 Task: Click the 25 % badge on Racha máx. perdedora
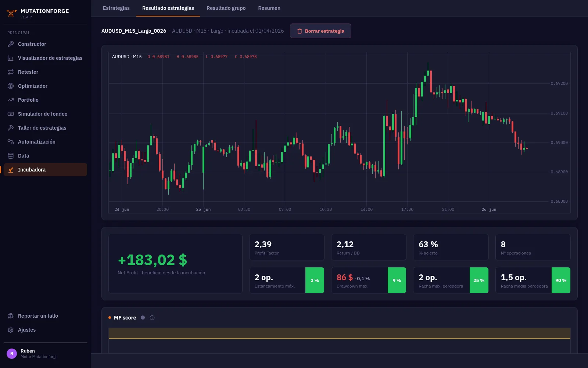click(479, 280)
